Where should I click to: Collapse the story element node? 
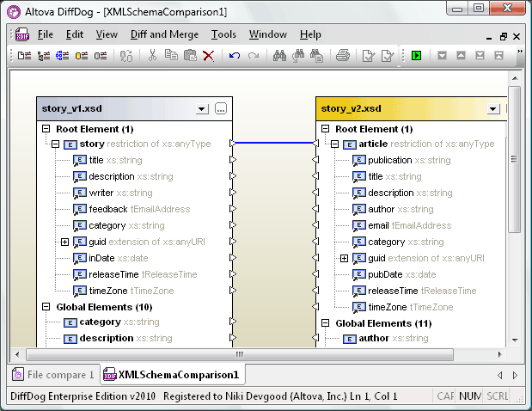pos(55,144)
